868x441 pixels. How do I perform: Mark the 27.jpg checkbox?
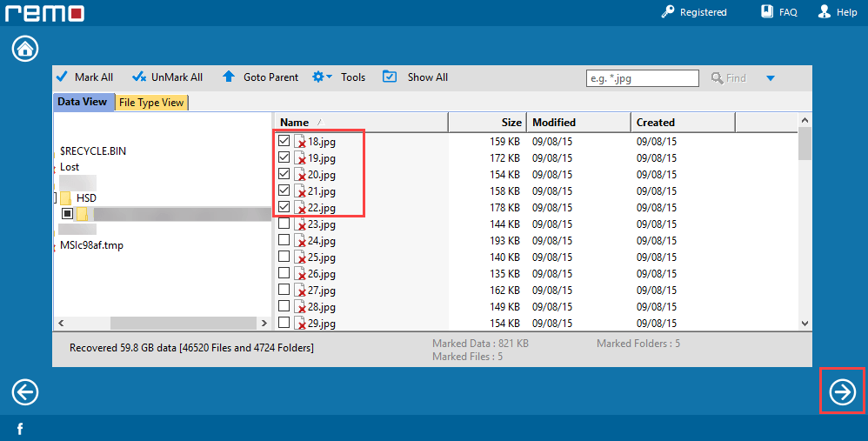coord(284,290)
